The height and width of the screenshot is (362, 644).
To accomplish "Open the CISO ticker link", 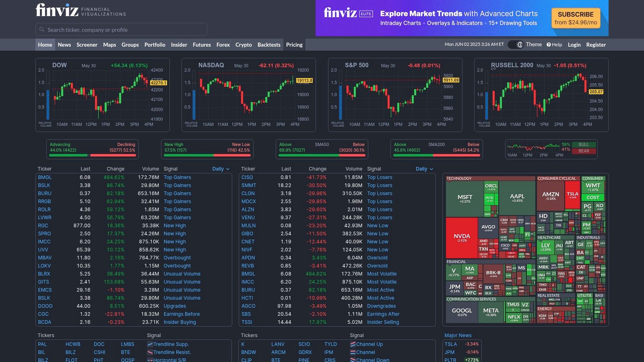I will tap(247, 177).
